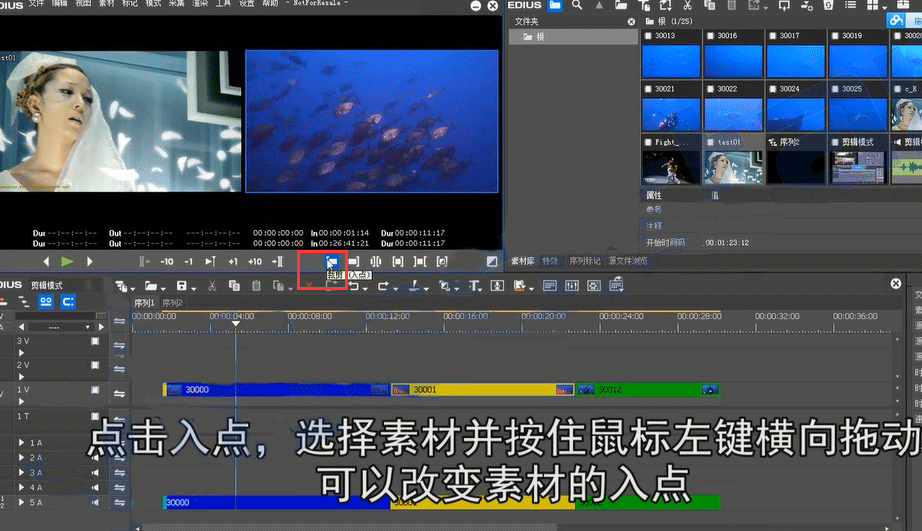Screen dimensions: 922x531
Task: Click the timeline playhead marker
Action: point(235,324)
